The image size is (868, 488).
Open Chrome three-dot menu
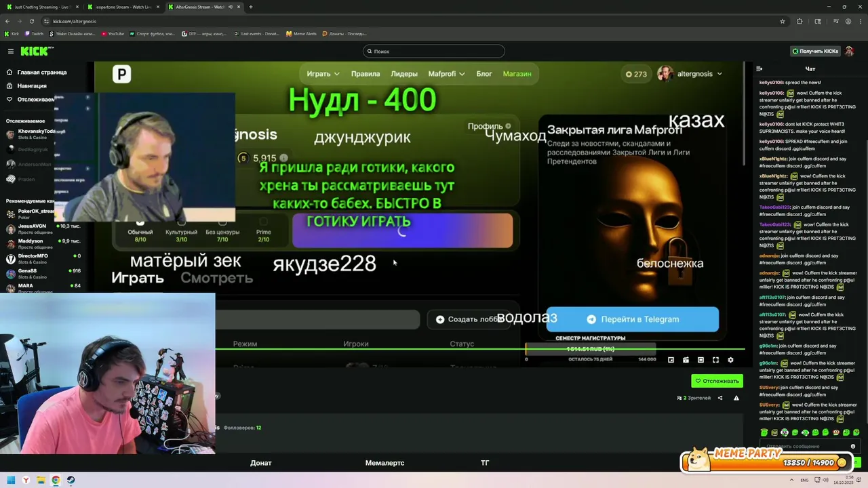[x=861, y=21]
